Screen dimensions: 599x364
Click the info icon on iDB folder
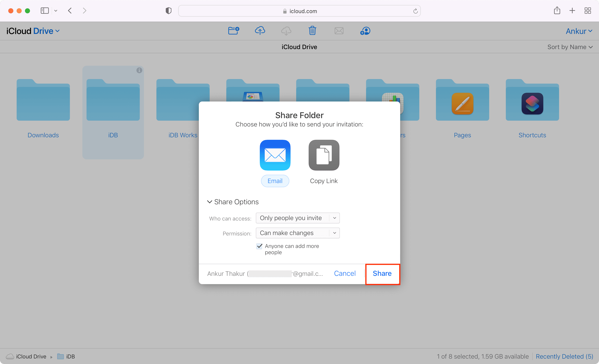139,70
